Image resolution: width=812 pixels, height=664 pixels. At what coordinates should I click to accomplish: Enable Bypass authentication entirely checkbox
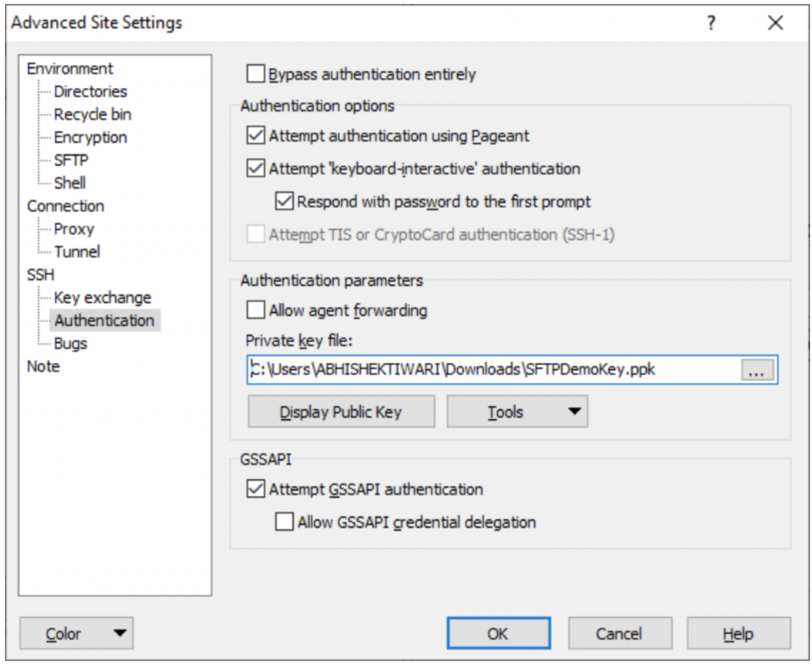[256, 74]
